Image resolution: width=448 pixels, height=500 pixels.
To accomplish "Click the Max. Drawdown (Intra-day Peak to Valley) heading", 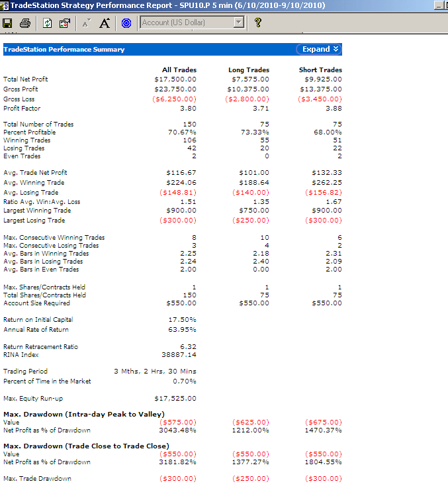I will click(x=84, y=414).
